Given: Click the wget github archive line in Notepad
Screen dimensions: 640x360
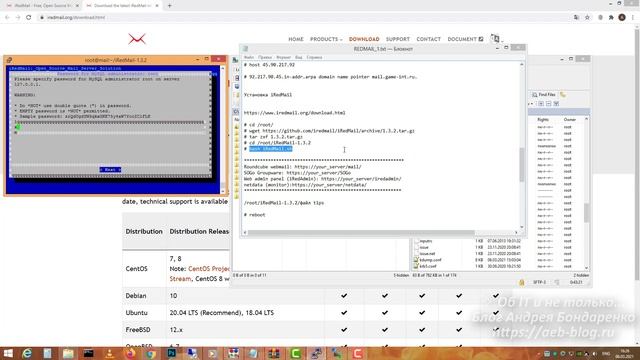Looking at the screenshot, I should tap(329, 131).
